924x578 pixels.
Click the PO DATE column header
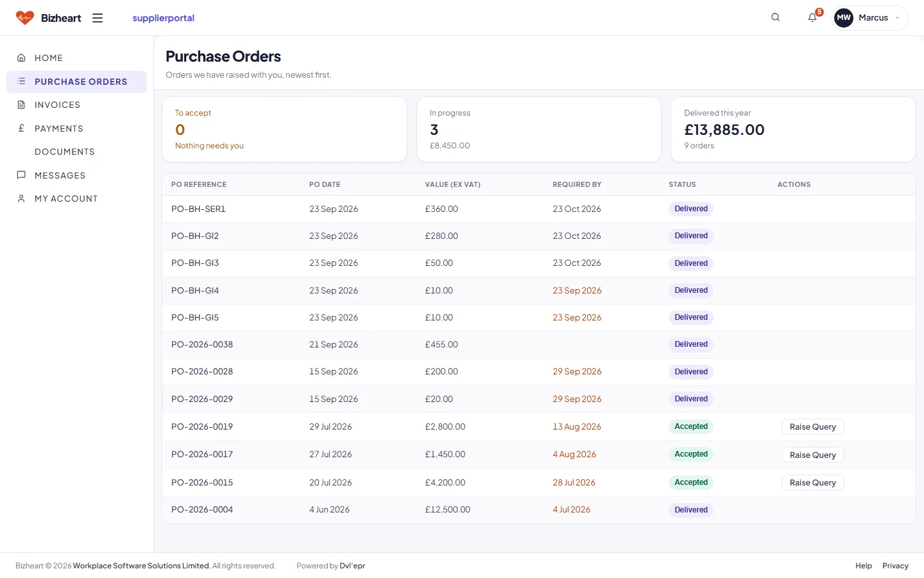pos(325,184)
